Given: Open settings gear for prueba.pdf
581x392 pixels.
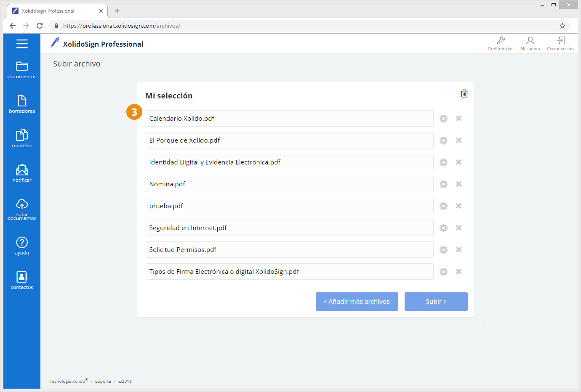Looking at the screenshot, I should [443, 206].
